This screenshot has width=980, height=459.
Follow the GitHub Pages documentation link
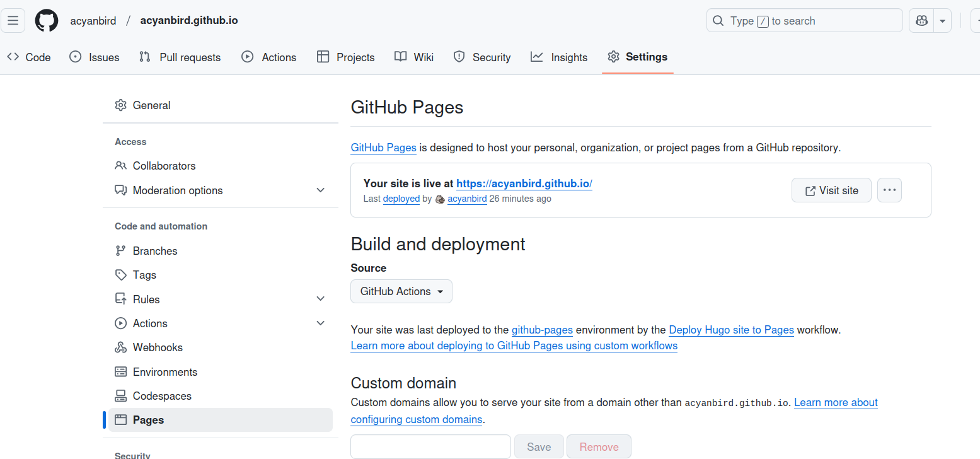(x=383, y=148)
